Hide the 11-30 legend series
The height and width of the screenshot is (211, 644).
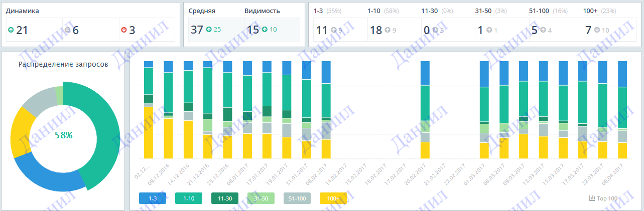[x=225, y=198]
